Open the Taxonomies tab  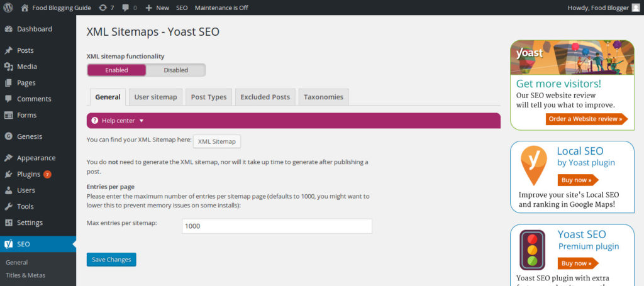324,97
